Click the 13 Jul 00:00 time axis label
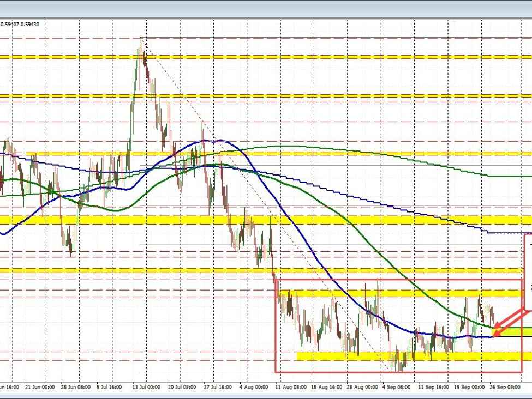The image size is (532, 399). [147, 386]
